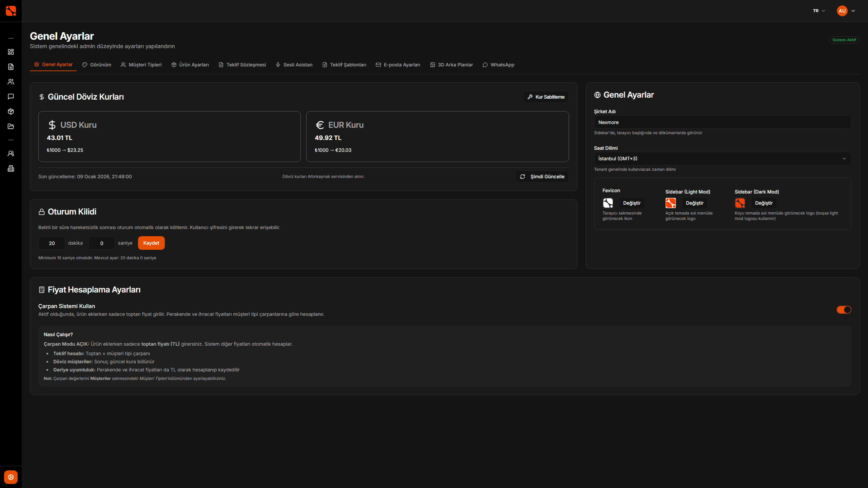The image size is (868, 488).
Task: Click the Şimdi Güncelle button
Action: (542, 177)
